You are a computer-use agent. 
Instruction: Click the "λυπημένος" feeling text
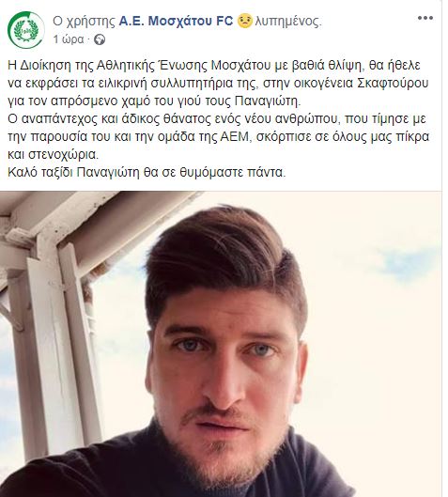tap(288, 22)
